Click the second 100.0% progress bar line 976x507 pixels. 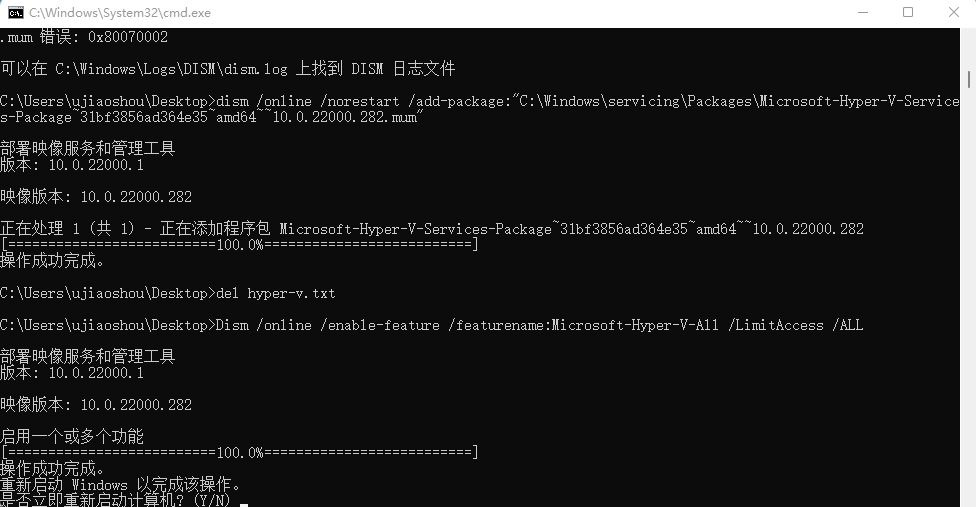pos(240,453)
